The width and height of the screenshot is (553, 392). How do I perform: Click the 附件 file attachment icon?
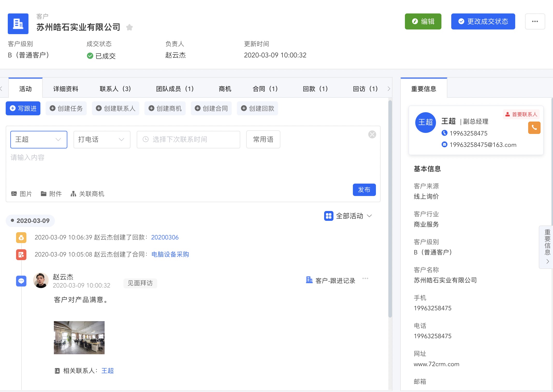[43, 194]
